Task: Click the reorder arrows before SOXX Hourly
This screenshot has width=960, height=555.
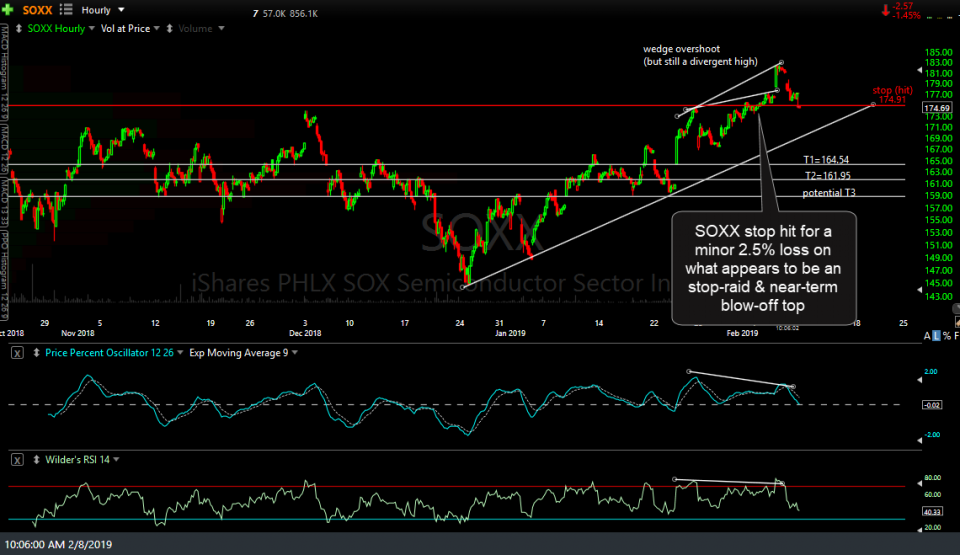Action: (x=19, y=28)
